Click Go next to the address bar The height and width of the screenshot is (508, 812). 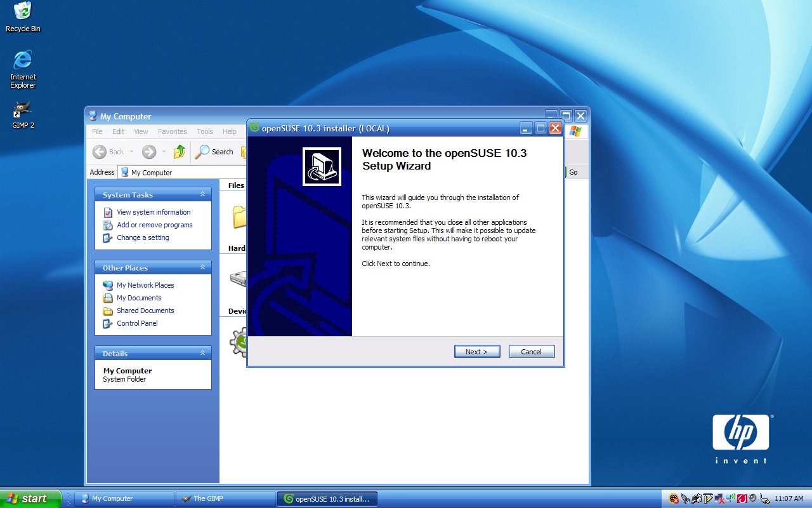(572, 172)
